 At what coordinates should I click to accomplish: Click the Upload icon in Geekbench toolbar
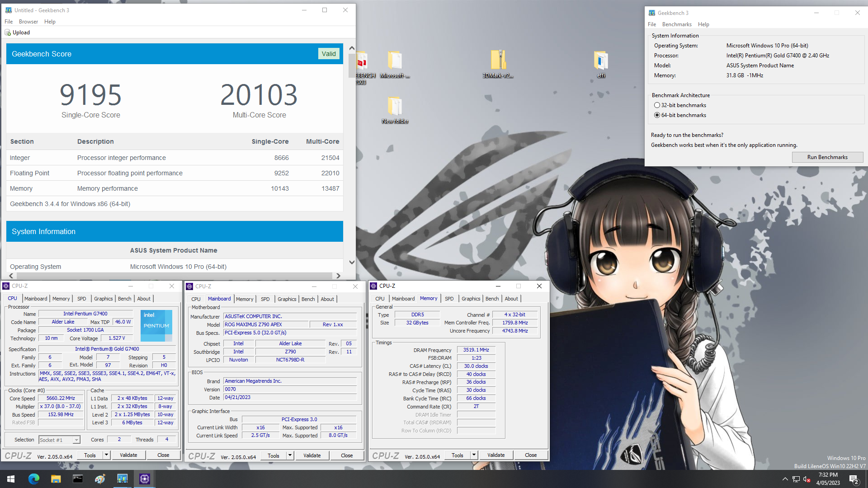click(x=7, y=33)
